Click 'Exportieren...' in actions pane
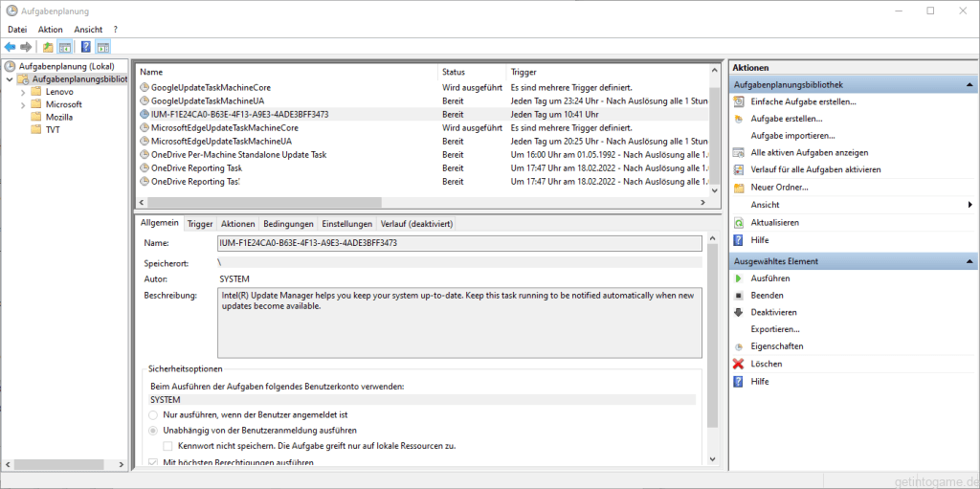This screenshot has width=980, height=489. [775, 329]
